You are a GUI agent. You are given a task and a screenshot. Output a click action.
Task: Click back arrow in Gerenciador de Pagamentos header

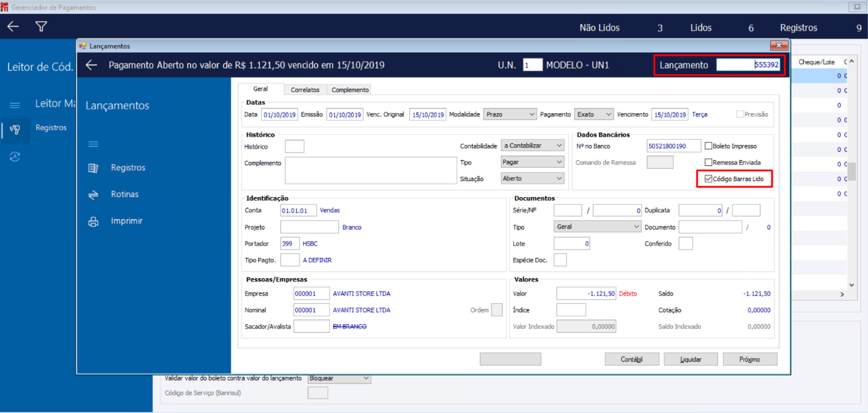point(13,27)
